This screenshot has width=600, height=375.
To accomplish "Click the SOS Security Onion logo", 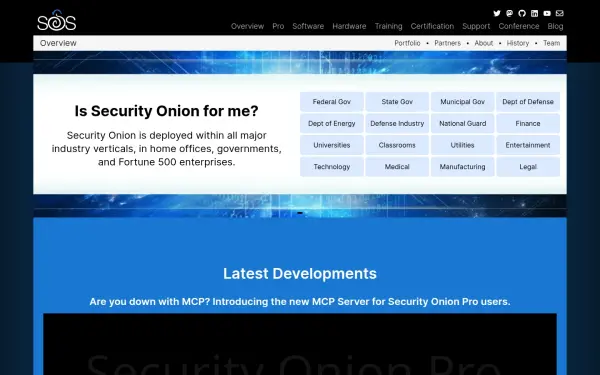I will (57, 20).
